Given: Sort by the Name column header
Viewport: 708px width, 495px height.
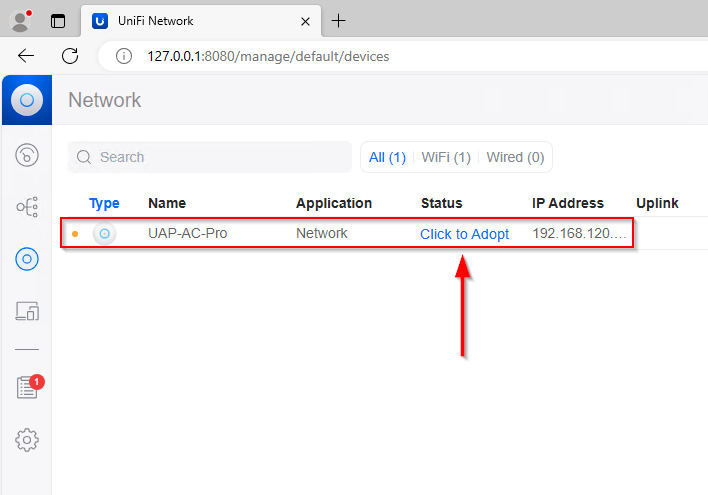Looking at the screenshot, I should point(167,203).
